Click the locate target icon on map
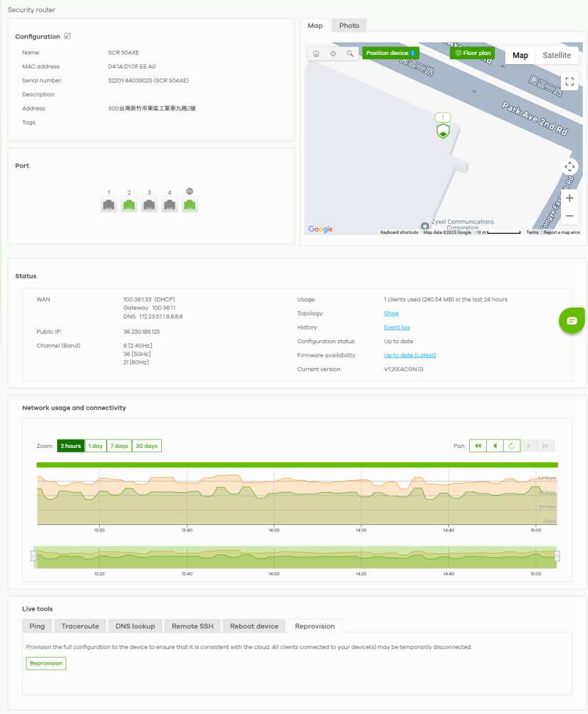 coord(333,53)
